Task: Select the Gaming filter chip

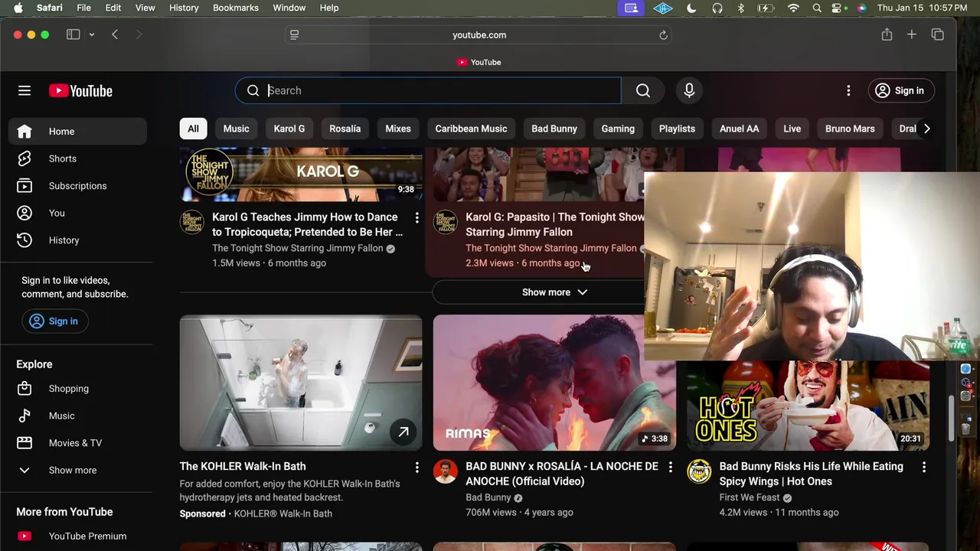Action: [618, 129]
